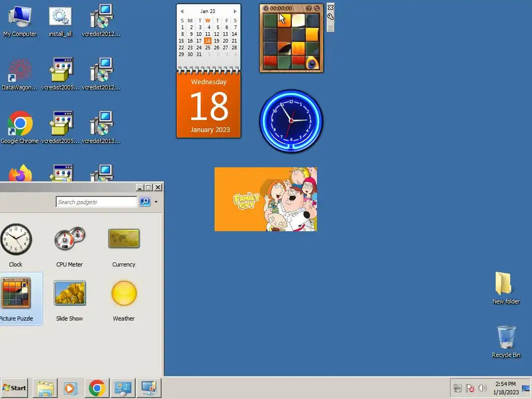Click the magnifier search button
This screenshot has width=532, height=399.
[x=145, y=202]
